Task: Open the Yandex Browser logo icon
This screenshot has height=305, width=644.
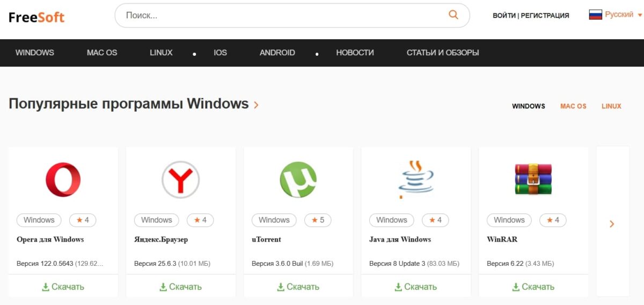Action: pos(181,180)
